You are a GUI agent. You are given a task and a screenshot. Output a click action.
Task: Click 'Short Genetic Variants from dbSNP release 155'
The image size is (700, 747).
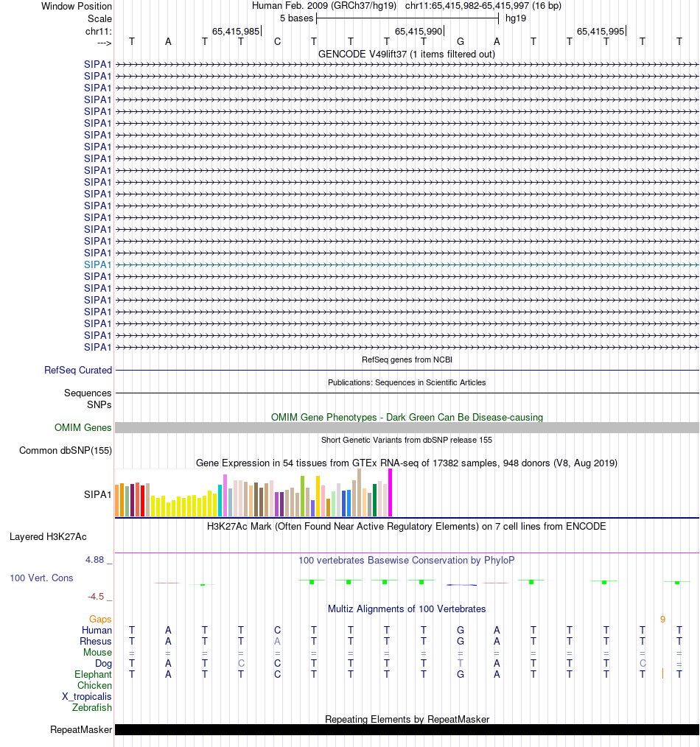click(407, 441)
